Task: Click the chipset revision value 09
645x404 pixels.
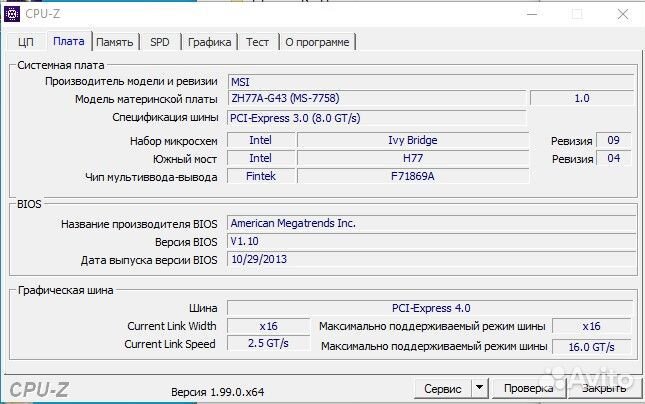Action: [613, 140]
